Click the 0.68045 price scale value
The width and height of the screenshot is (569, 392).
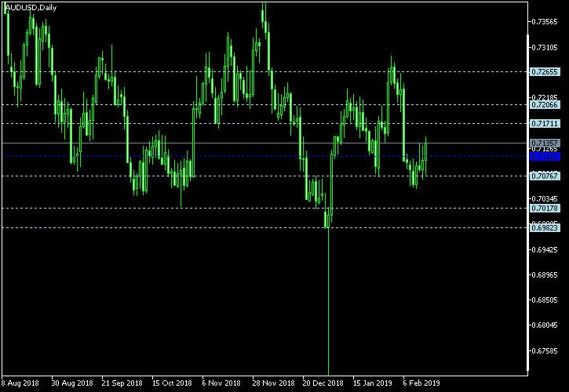[x=545, y=325]
